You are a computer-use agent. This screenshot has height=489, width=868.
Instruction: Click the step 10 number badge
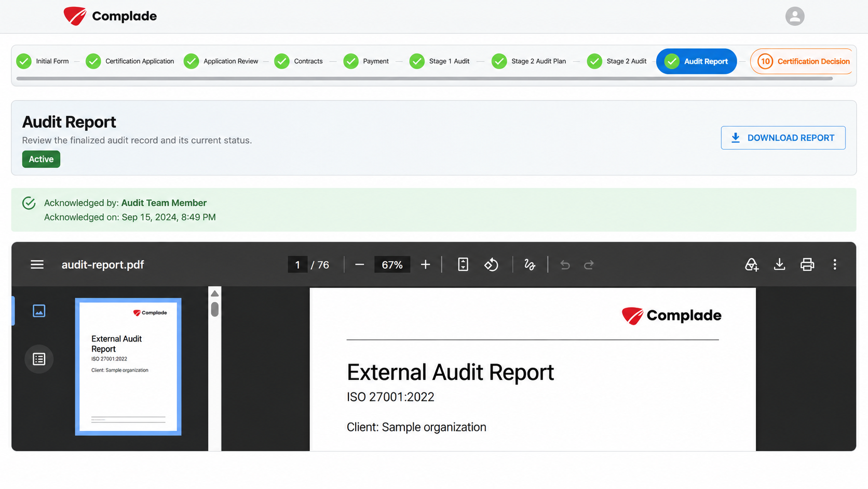click(x=765, y=61)
